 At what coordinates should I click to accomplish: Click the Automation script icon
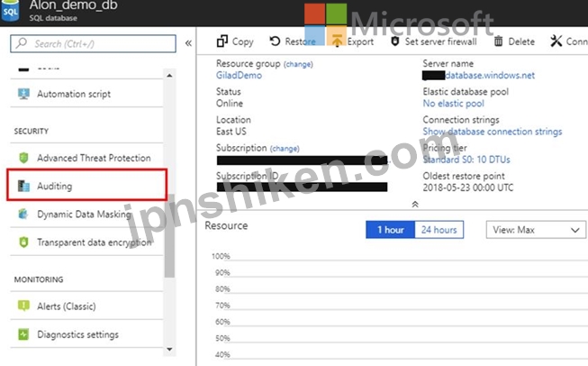pyautogui.click(x=23, y=94)
